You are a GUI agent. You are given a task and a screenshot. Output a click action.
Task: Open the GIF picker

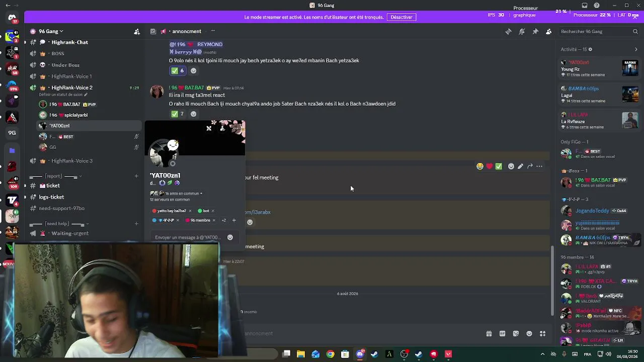502,333
